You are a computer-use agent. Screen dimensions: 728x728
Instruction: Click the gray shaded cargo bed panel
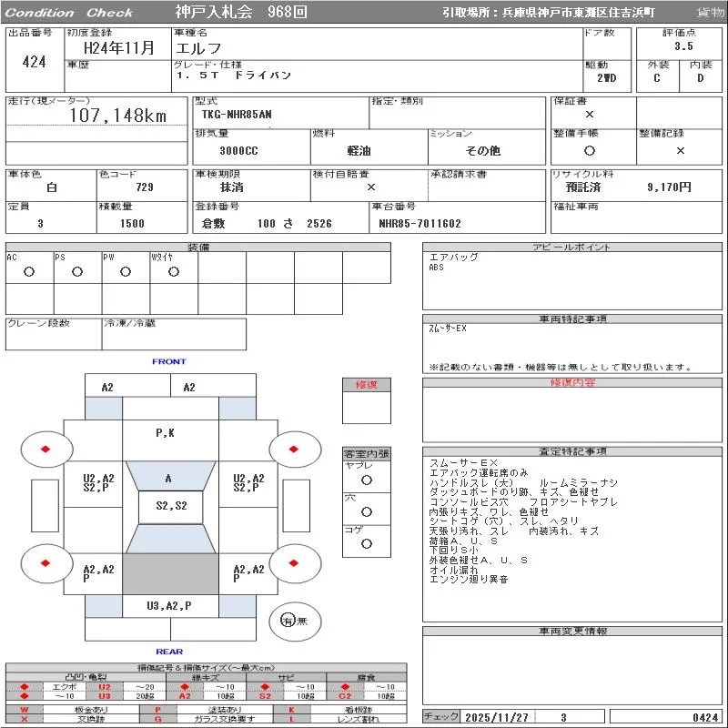click(169, 574)
